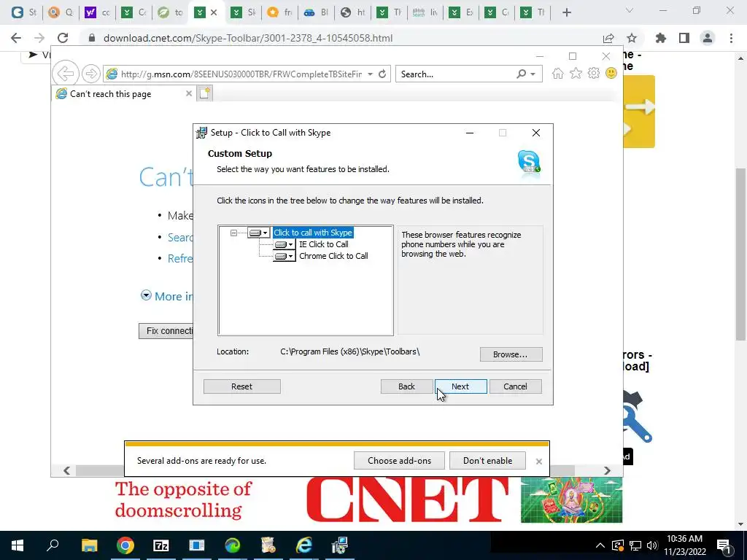
Task: Open IE Home icon
Action: [x=558, y=74]
